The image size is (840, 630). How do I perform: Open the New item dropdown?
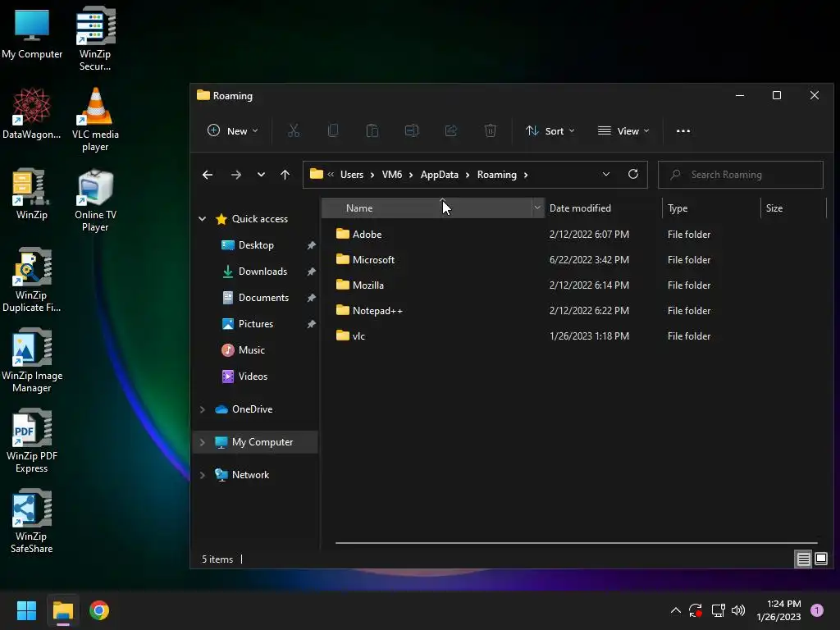pos(232,130)
